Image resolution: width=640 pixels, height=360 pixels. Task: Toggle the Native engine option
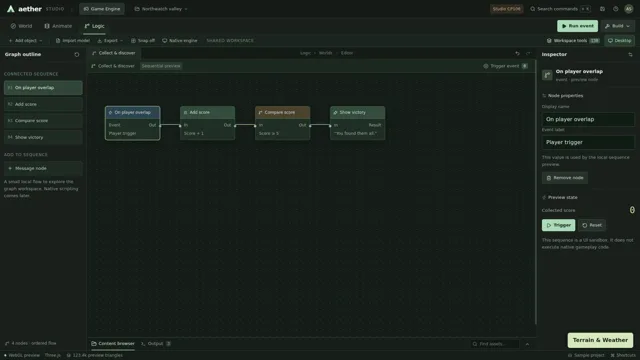coord(180,40)
